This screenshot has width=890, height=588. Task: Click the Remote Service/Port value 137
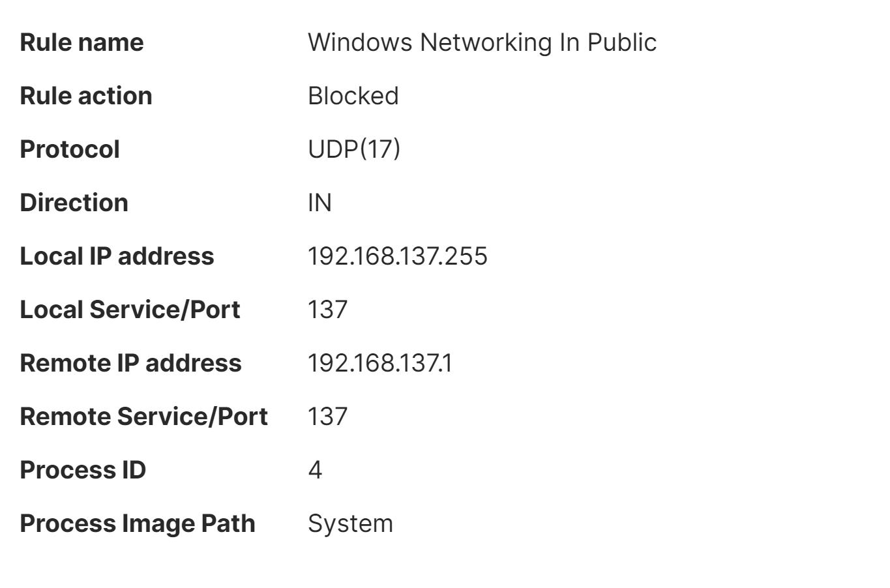coord(327,417)
